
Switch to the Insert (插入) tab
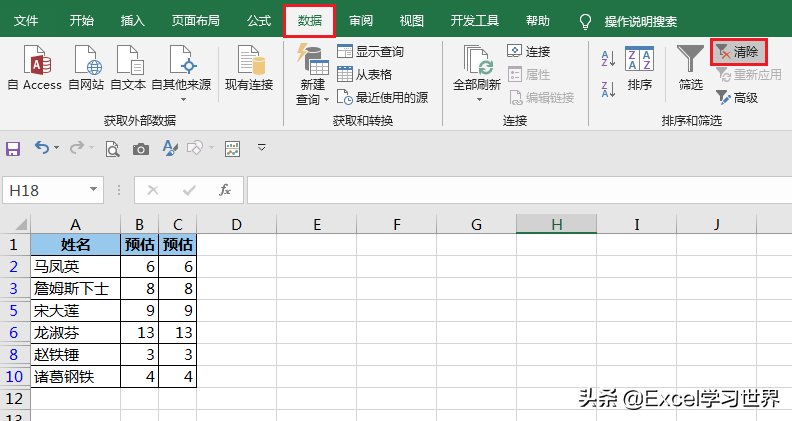pos(133,21)
